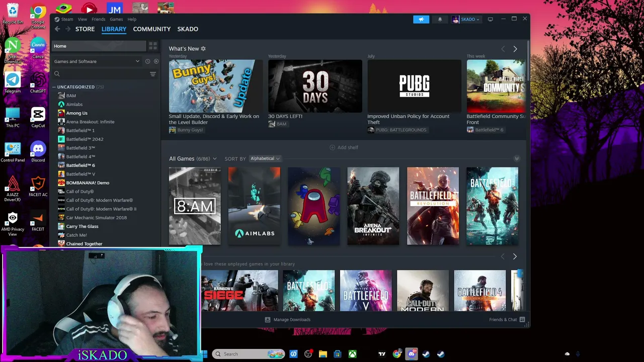Select Chained Together in the list
Image resolution: width=644 pixels, height=362 pixels.
coord(84,244)
